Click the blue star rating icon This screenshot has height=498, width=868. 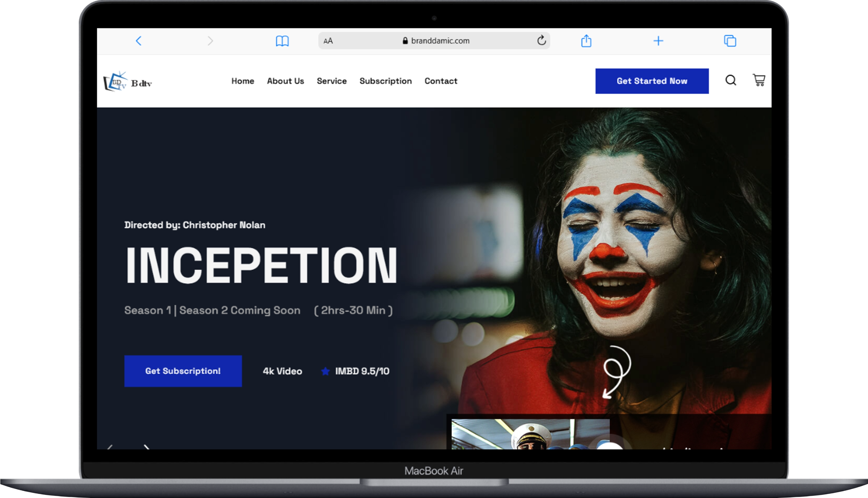coord(325,371)
